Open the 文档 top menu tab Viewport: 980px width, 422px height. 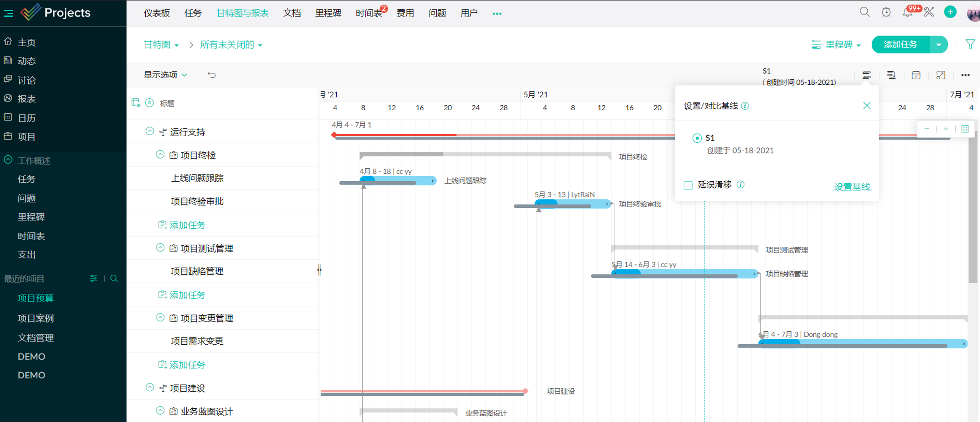tap(292, 13)
